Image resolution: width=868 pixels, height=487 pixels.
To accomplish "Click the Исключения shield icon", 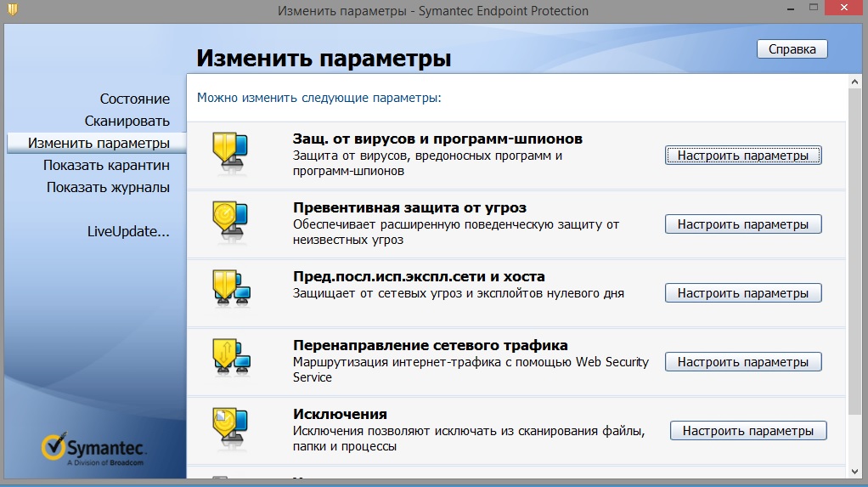I will [x=230, y=428].
